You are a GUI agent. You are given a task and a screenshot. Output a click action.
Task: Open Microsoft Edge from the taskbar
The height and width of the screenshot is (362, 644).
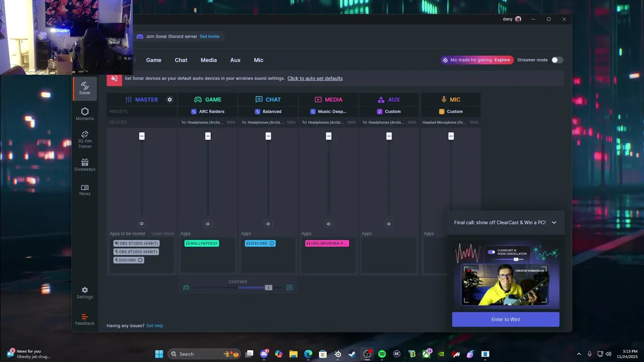click(x=308, y=354)
